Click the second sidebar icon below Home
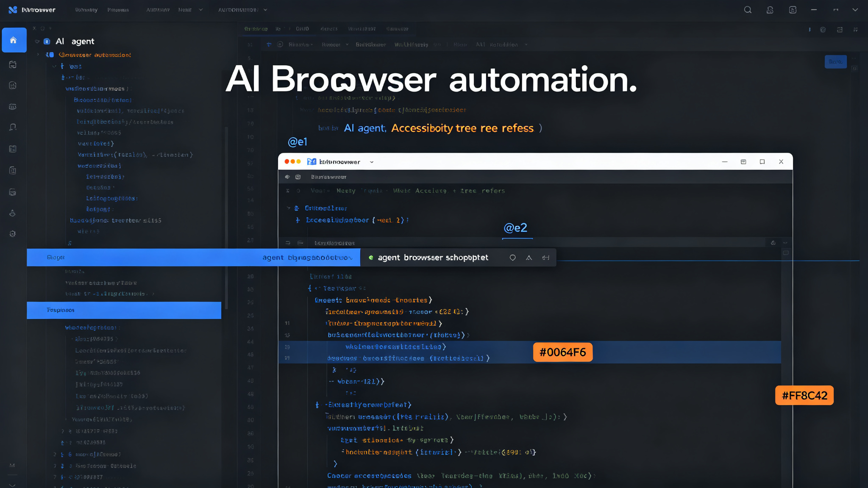Viewport: 868px width, 488px height. [13, 86]
